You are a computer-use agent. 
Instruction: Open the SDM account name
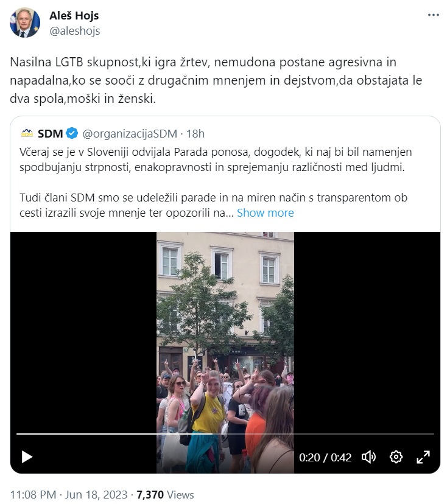click(50, 133)
